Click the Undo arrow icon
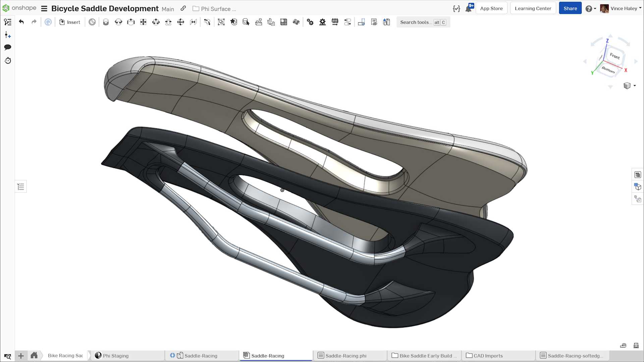644x362 pixels. click(x=21, y=22)
